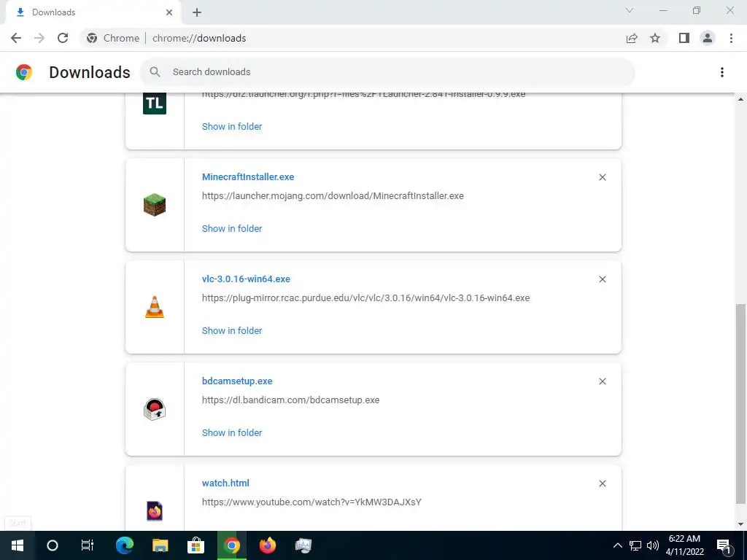Screen dimensions: 747x560
Task: Click the search magnifier icon
Action: pos(155,72)
